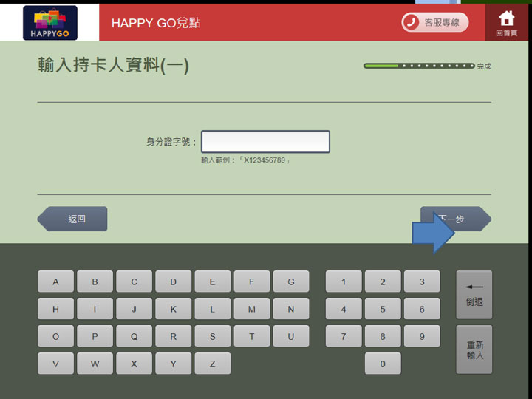The width and height of the screenshot is (532, 399).
Task: Tap number key 7
Action: (344, 336)
